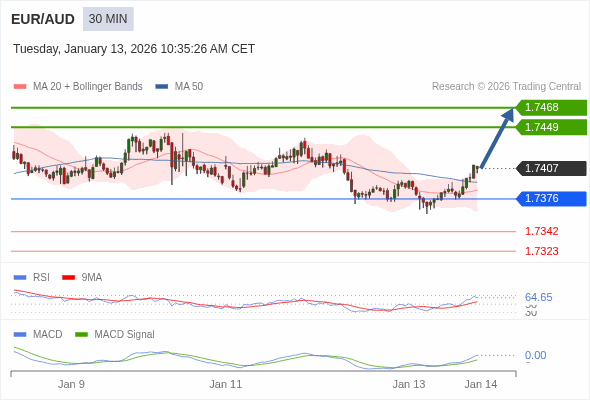590x400 pixels.
Task: Click the MACD Signal green legend swatch
Action: click(82, 335)
